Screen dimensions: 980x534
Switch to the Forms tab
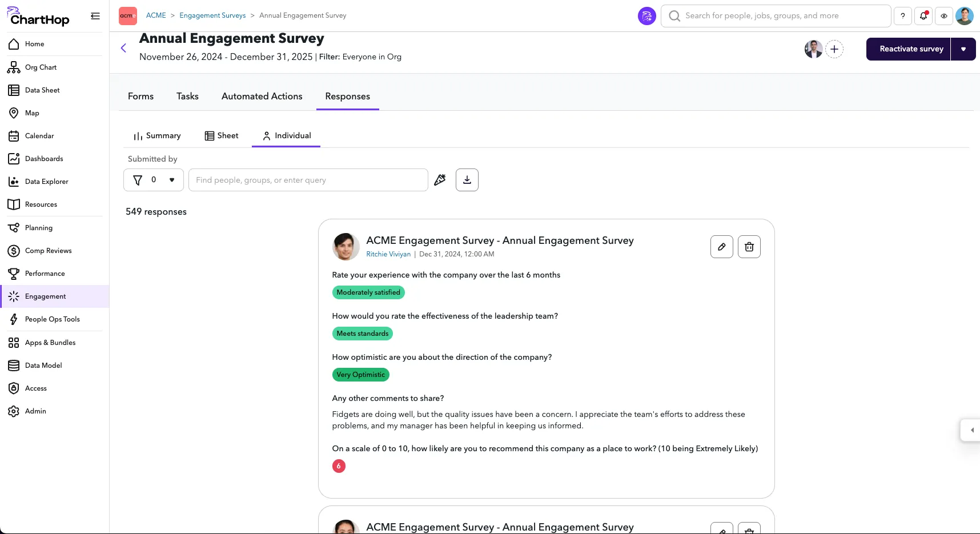click(140, 97)
